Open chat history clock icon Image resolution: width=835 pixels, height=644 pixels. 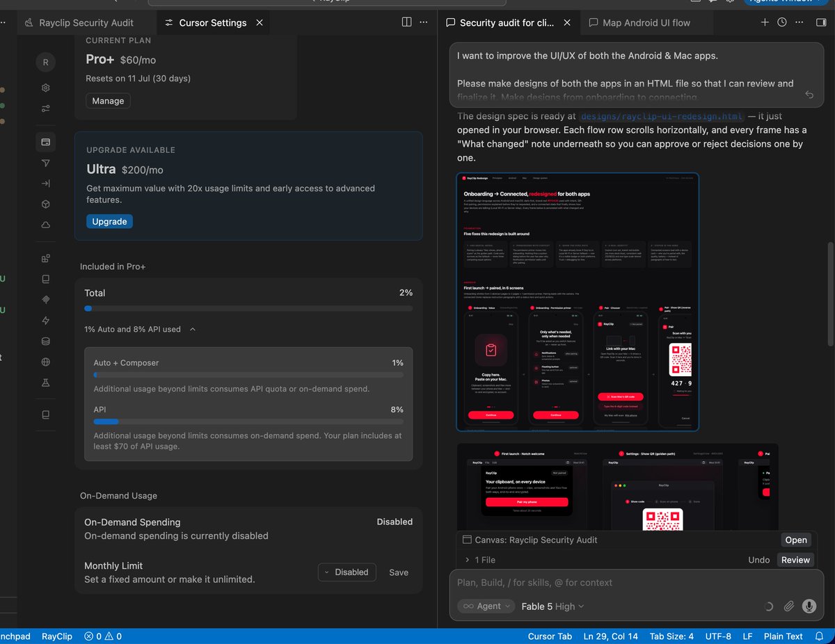coord(782,22)
